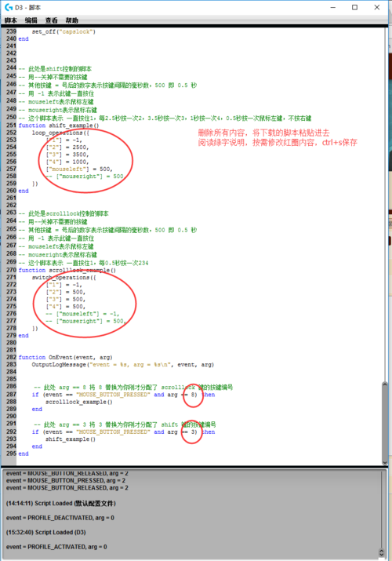Click console line "(14:14:11) Script Loaded"
The height and width of the screenshot is (561, 392).
[x=60, y=504]
